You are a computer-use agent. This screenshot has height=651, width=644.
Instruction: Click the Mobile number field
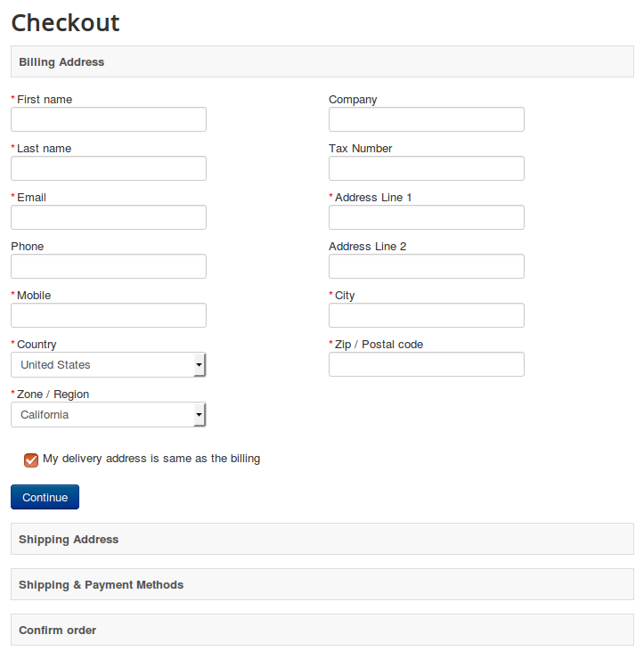(x=109, y=315)
